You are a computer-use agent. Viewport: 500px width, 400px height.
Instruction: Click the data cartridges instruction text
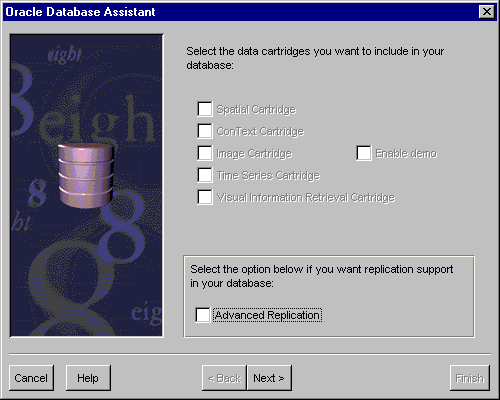point(315,58)
